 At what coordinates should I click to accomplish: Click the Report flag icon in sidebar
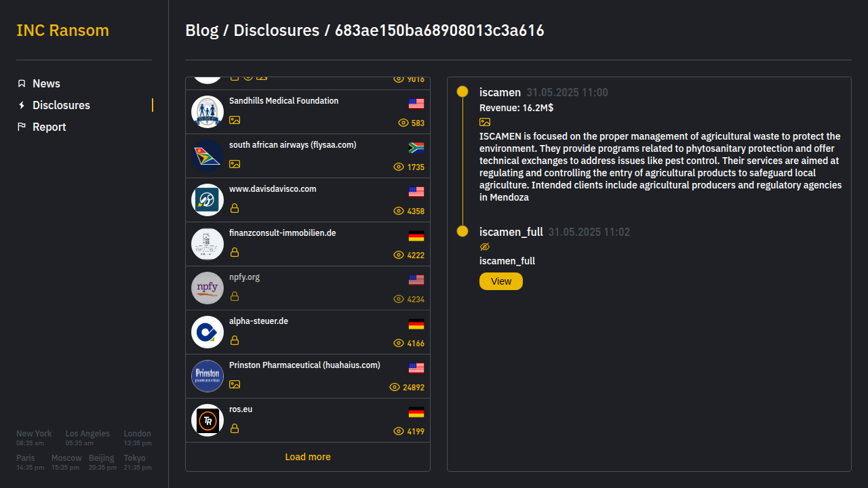pos(22,127)
